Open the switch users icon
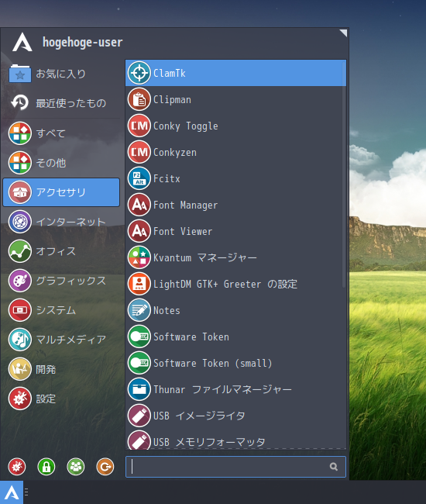Screen dimensions: 426x504 click(76, 466)
